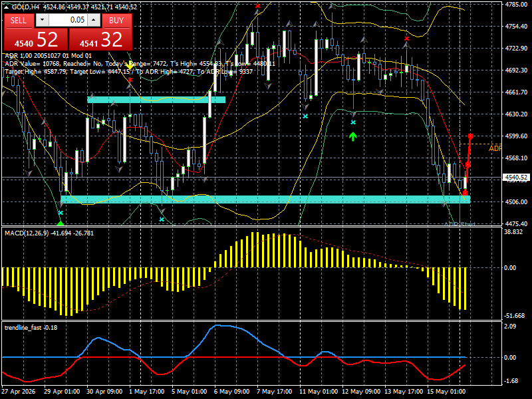
Task: Increase lot volume with up arrow
Action: click(x=94, y=20)
